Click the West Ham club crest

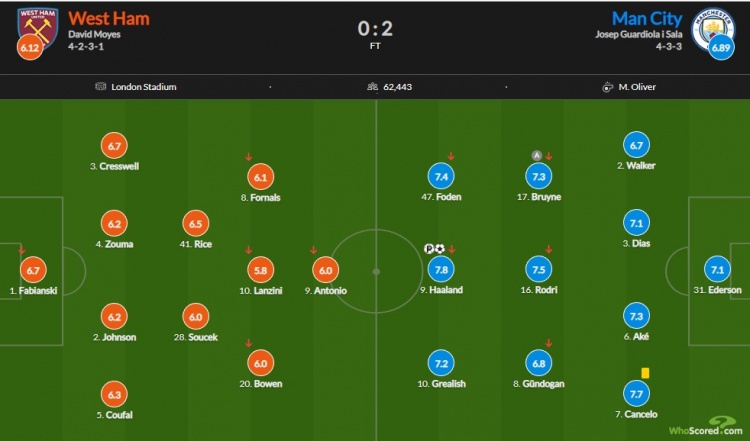coord(37,27)
